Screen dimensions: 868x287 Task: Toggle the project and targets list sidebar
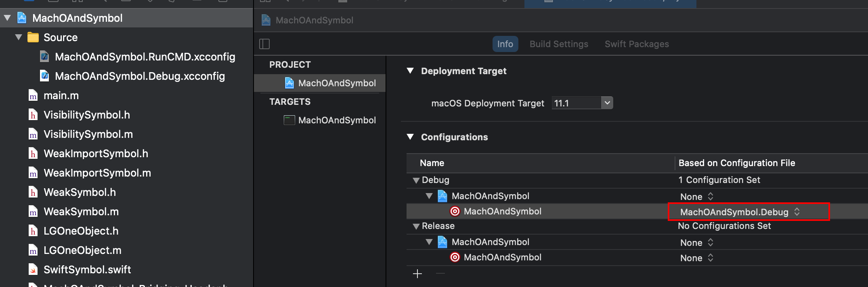pos(264,44)
